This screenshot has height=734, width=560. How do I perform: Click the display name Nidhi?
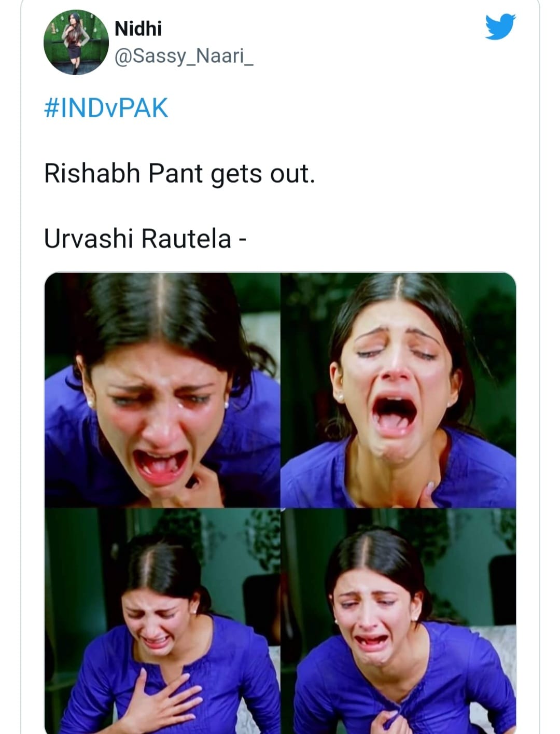click(138, 29)
